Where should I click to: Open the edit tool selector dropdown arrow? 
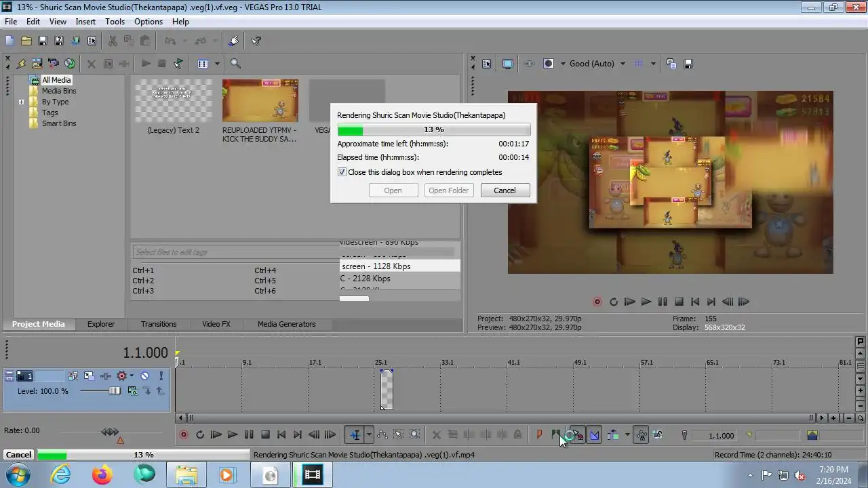(369, 435)
